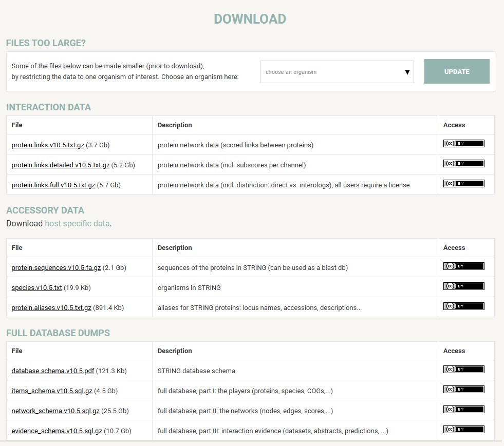This screenshot has width=504, height=446.
Task: Open the CC BY badge for protein.aliases.v10.5.txt.gz
Action: click(463, 306)
